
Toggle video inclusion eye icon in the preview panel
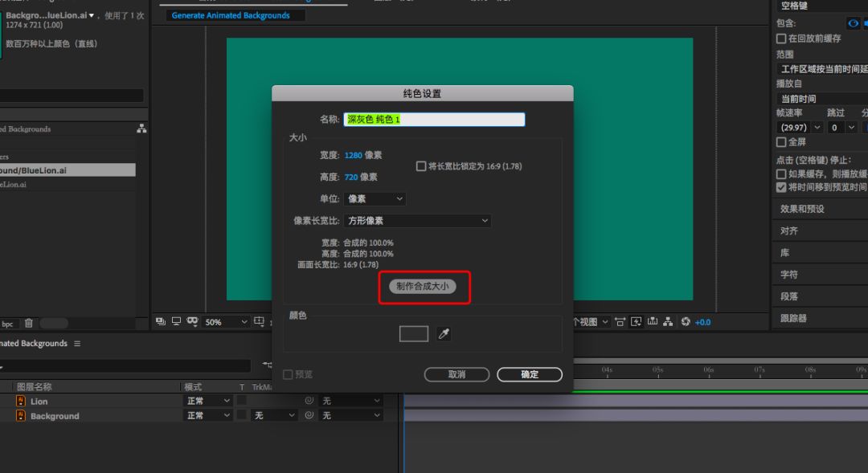pos(854,24)
